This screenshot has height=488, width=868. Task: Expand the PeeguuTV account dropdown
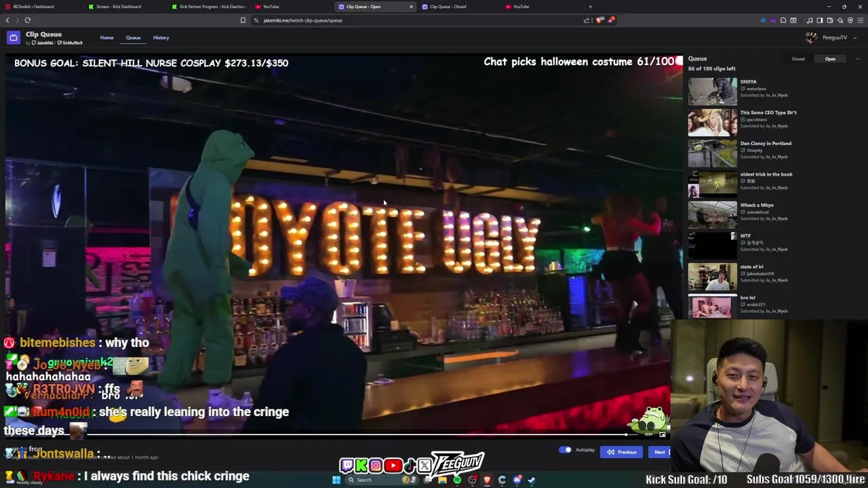click(x=855, y=38)
